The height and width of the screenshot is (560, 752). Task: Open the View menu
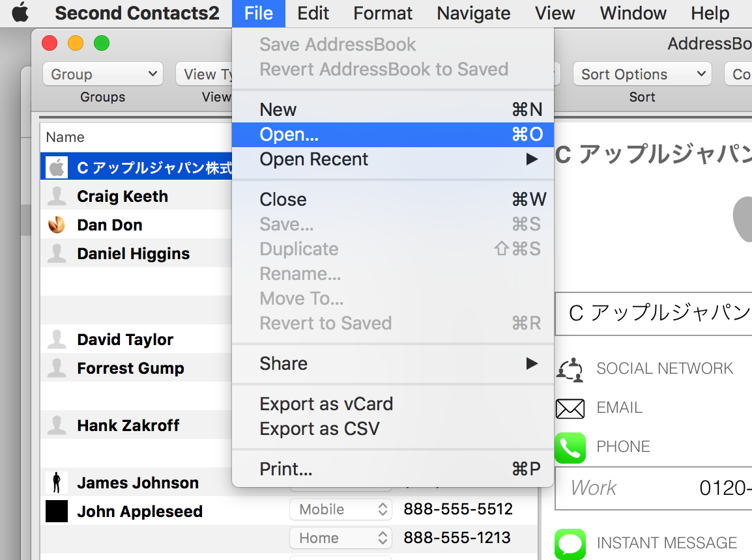(x=555, y=14)
